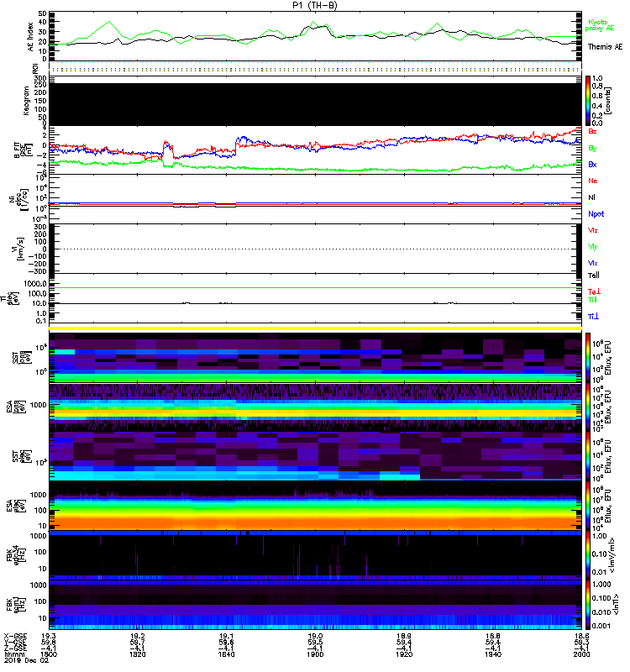Click the green 'By' legend label
This screenshot has height=672, width=630.
pyautogui.click(x=592, y=149)
